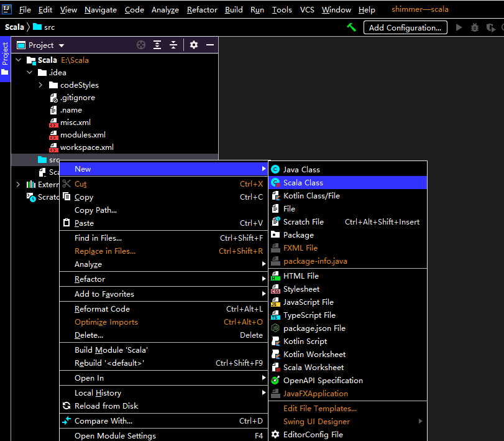Click the Add Configuration... button

tap(405, 27)
